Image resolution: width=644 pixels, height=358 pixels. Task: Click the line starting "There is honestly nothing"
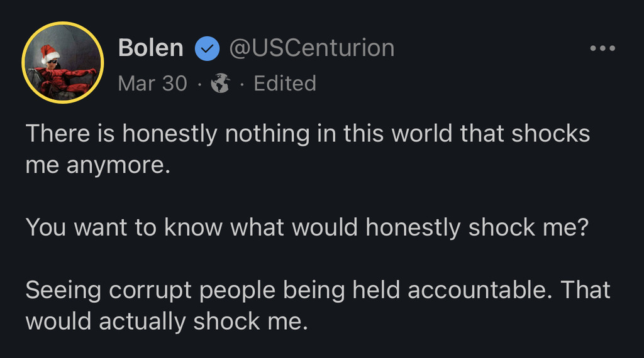308,134
